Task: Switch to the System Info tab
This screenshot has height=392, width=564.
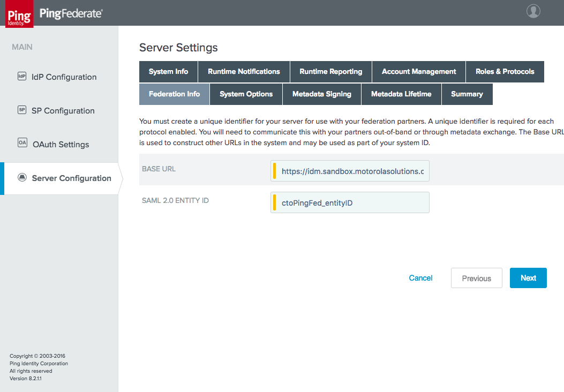Action: (168, 72)
